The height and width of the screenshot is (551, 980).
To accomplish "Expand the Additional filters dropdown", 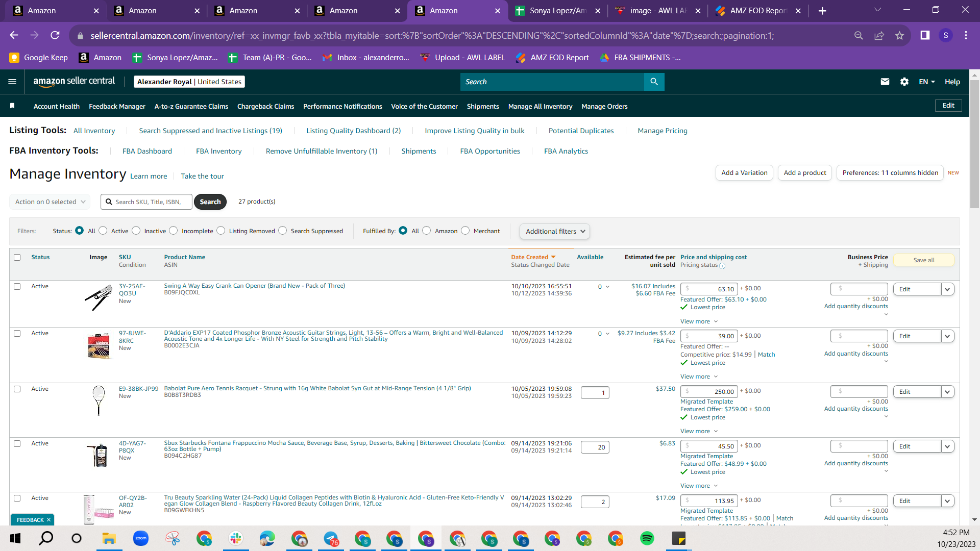I will [x=555, y=231].
